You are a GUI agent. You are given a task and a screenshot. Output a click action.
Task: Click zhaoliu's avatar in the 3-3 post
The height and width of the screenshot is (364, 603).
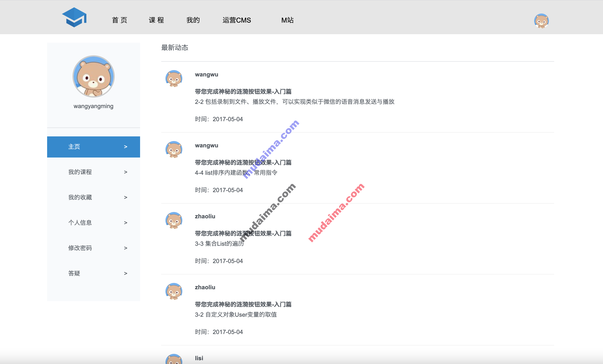pos(174,220)
